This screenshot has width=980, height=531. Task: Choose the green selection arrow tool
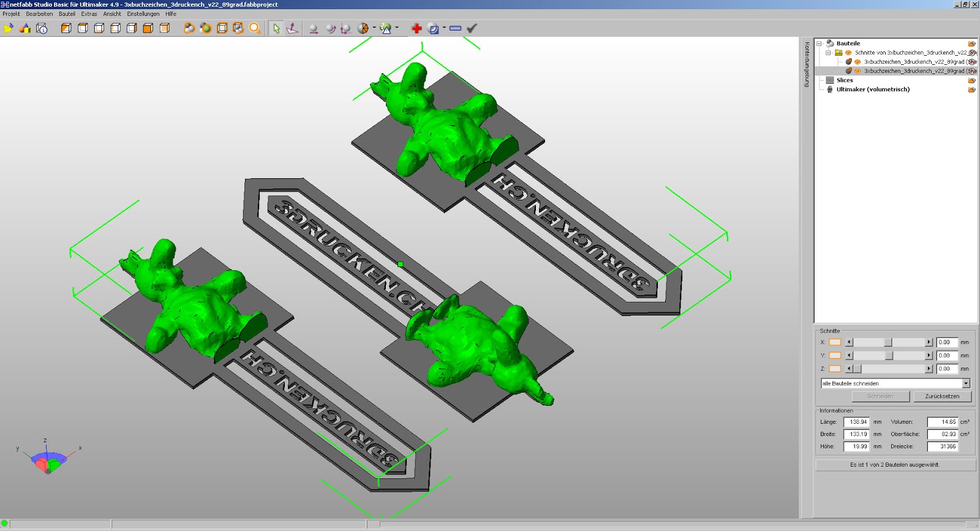click(x=276, y=28)
